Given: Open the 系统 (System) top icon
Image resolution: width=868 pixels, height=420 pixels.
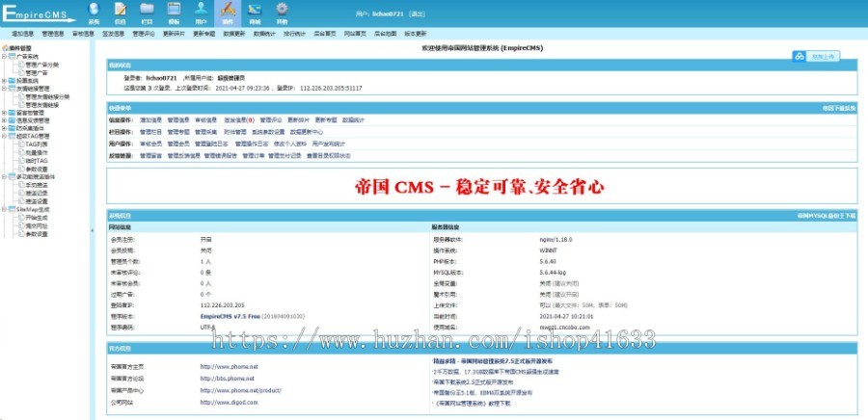Looking at the screenshot, I should (94, 13).
